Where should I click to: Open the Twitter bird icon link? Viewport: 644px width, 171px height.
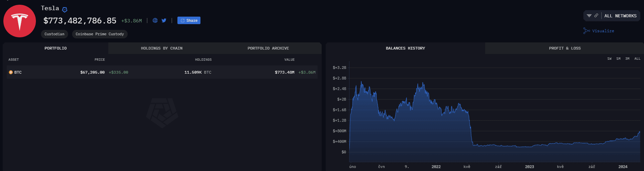(x=164, y=20)
